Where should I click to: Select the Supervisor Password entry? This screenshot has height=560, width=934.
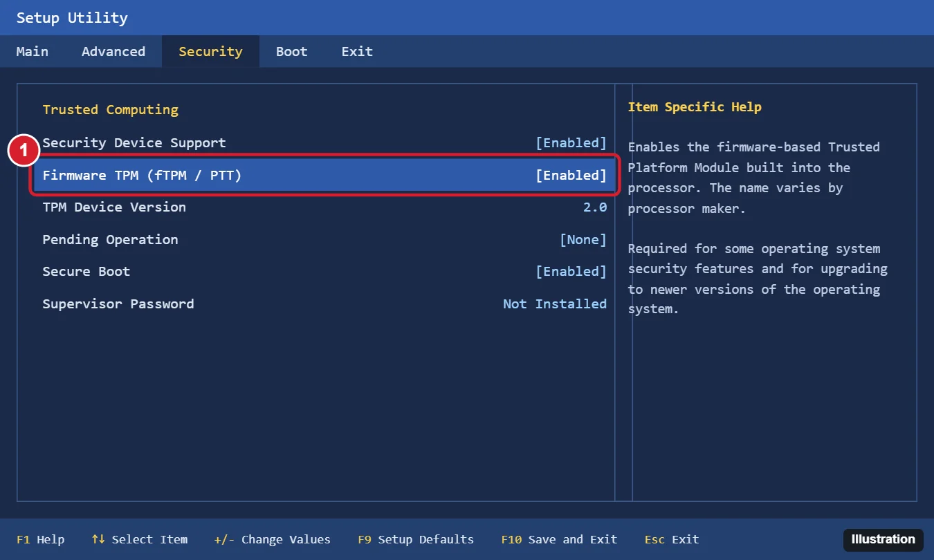[x=324, y=304]
